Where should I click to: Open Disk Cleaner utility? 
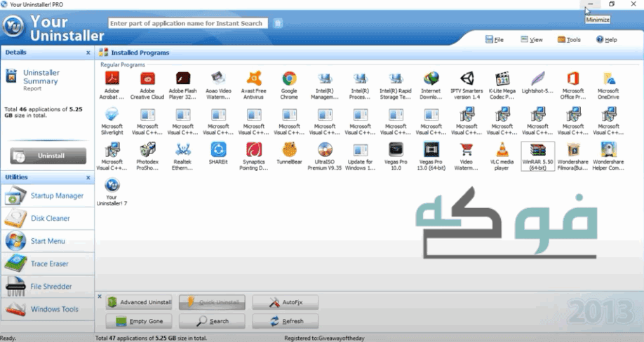pos(48,218)
